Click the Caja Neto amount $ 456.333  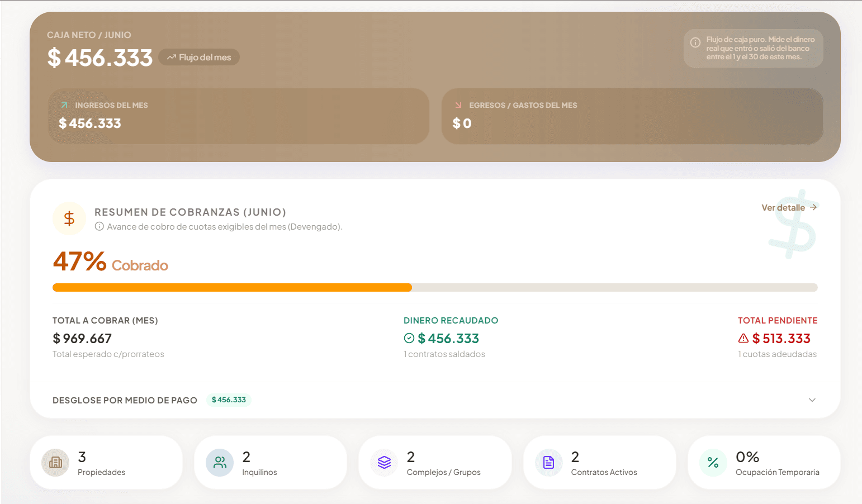click(100, 58)
